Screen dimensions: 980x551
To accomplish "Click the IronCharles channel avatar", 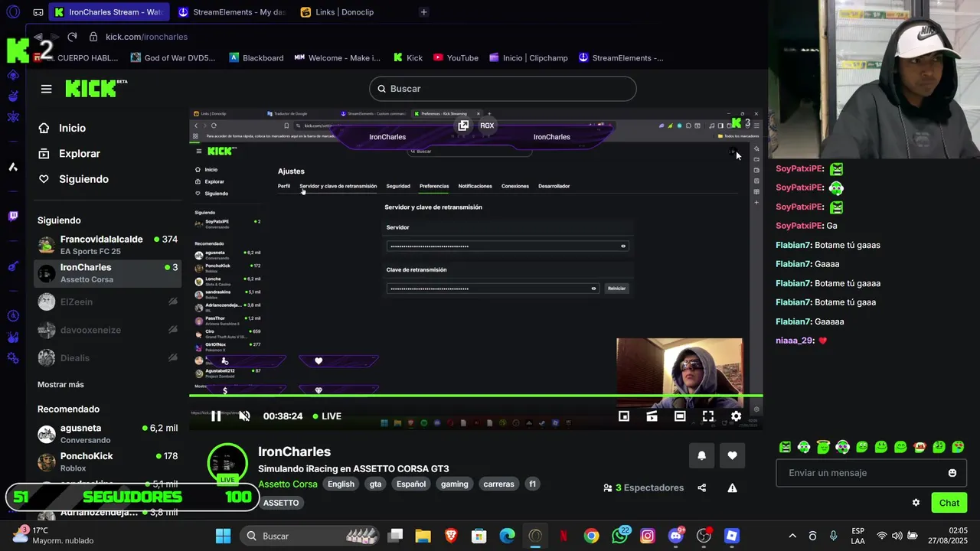I will pos(227,463).
